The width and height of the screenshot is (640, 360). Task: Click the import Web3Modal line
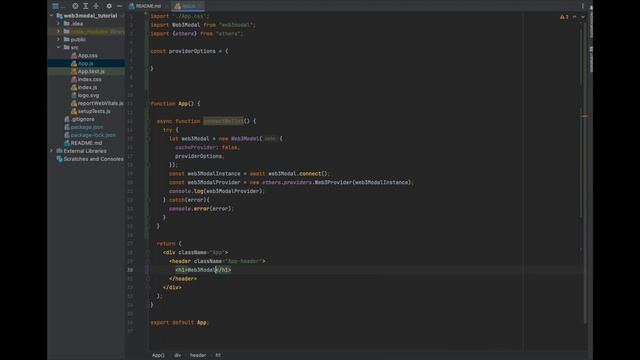pyautogui.click(x=203, y=25)
